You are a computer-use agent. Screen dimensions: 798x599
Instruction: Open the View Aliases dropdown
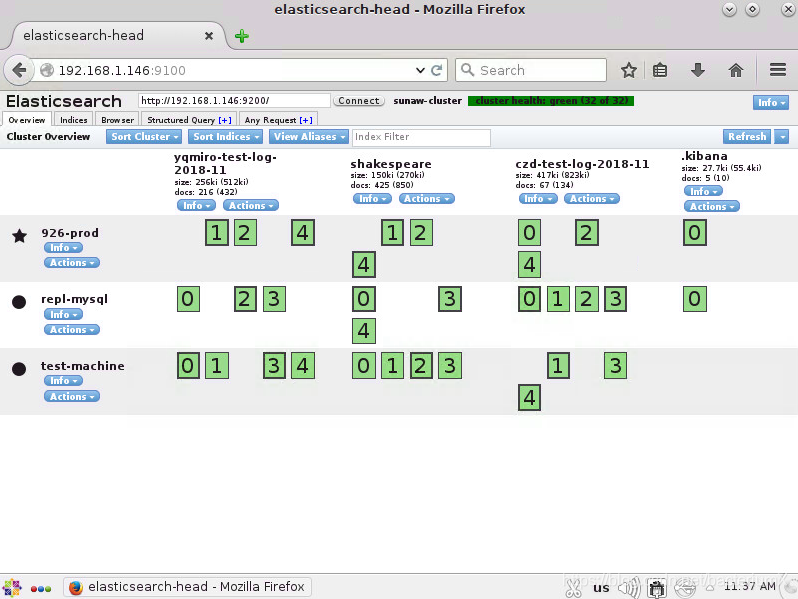coord(308,136)
